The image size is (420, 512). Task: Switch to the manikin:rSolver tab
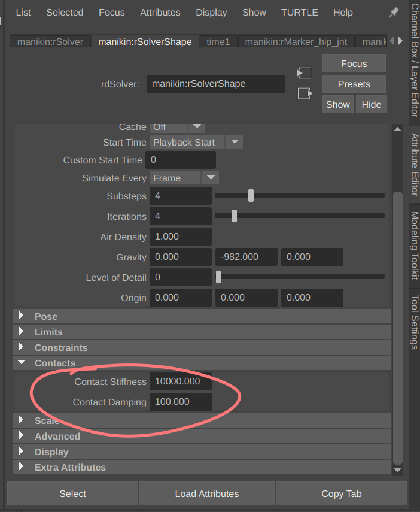pyautogui.click(x=50, y=42)
